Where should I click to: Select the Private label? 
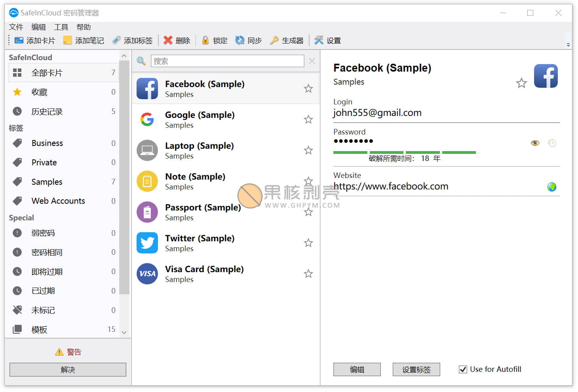63,163
